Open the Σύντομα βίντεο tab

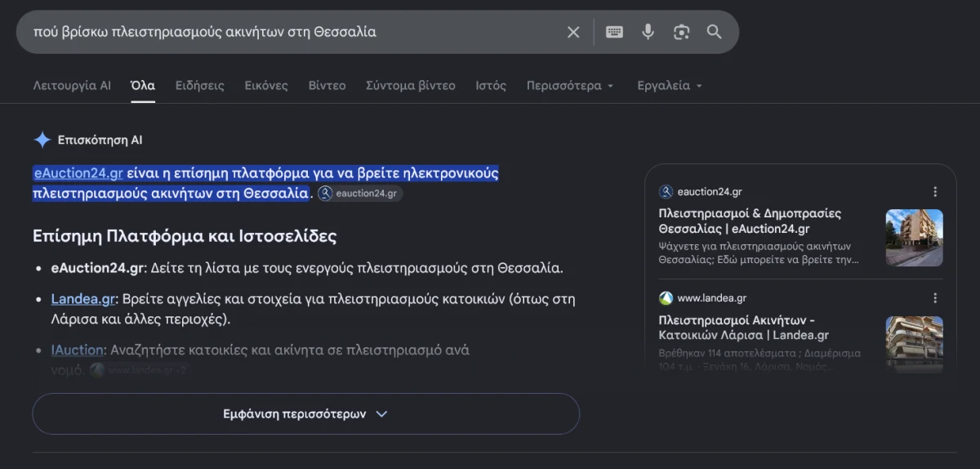[411, 85]
